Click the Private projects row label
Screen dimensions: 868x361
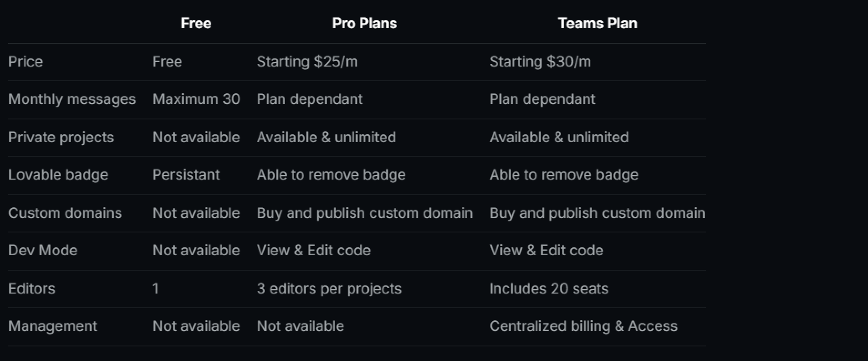click(61, 137)
